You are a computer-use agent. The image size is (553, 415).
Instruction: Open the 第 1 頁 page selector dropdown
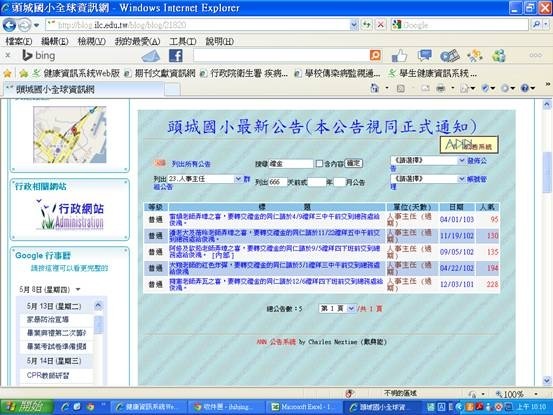(x=351, y=309)
